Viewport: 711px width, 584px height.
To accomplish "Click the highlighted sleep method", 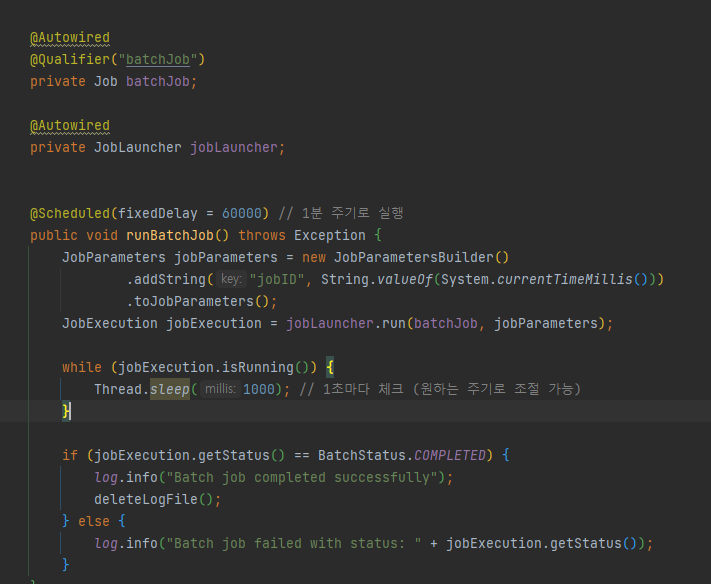I will 170,389.
